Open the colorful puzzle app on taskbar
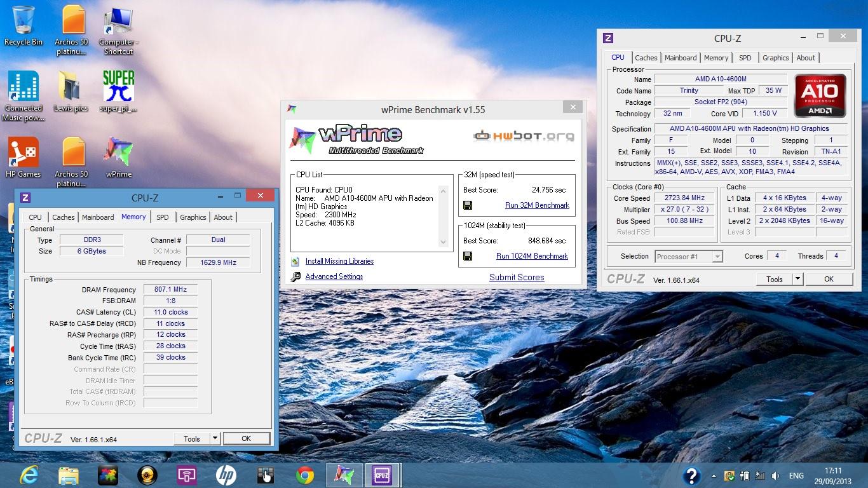 107,475
